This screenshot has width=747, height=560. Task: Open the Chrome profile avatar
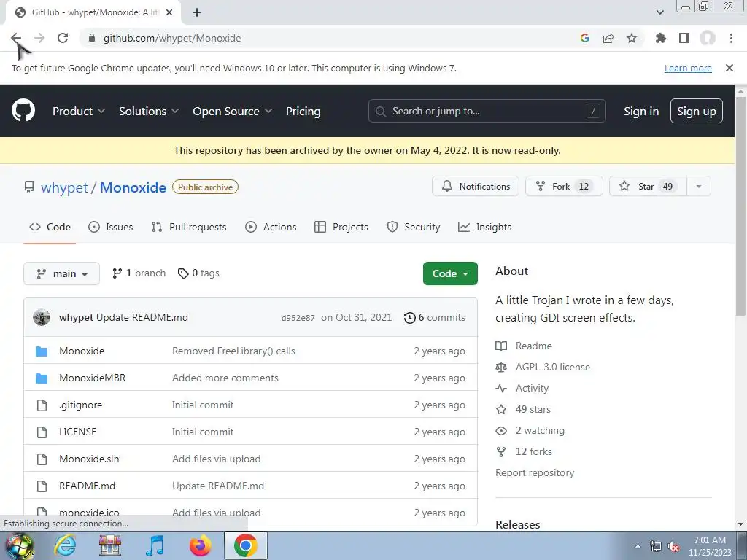click(x=708, y=38)
